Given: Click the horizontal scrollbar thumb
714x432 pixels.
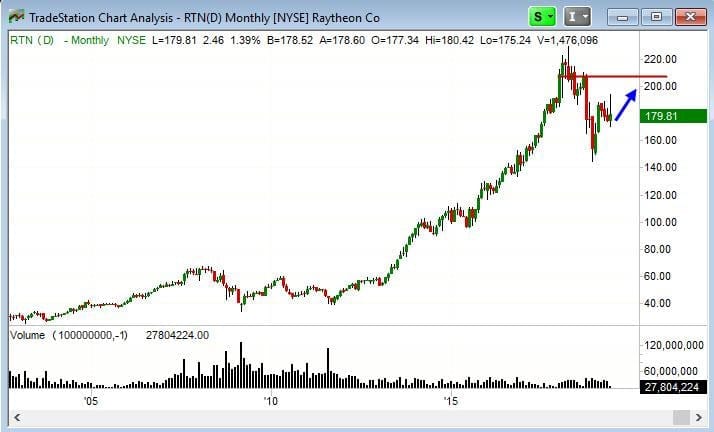Looking at the screenshot, I should click(x=680, y=416).
